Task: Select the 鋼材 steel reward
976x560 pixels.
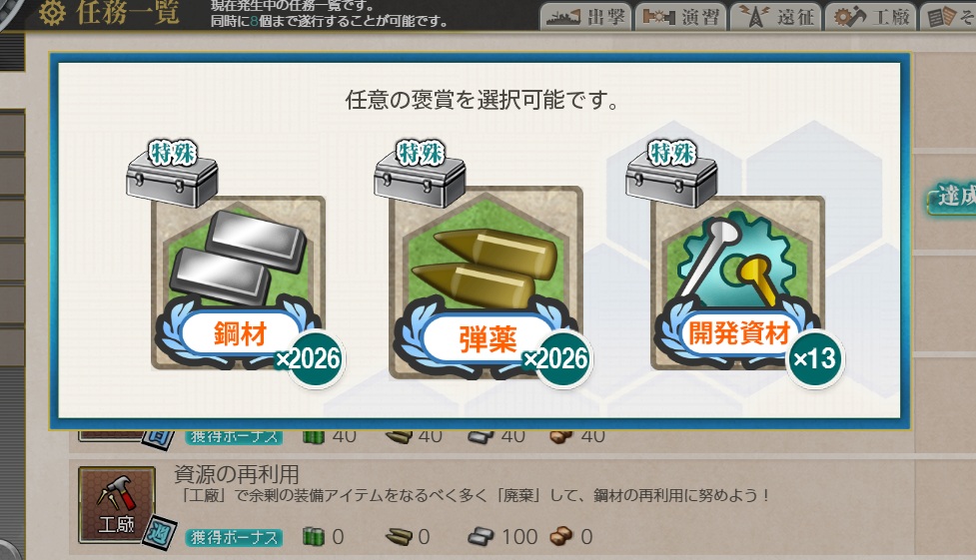Action: coord(239,283)
